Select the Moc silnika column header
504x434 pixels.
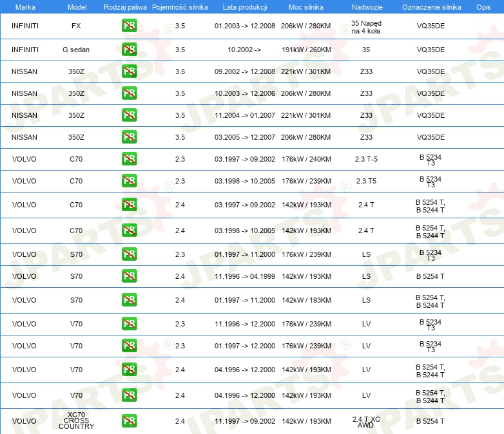click(306, 7)
